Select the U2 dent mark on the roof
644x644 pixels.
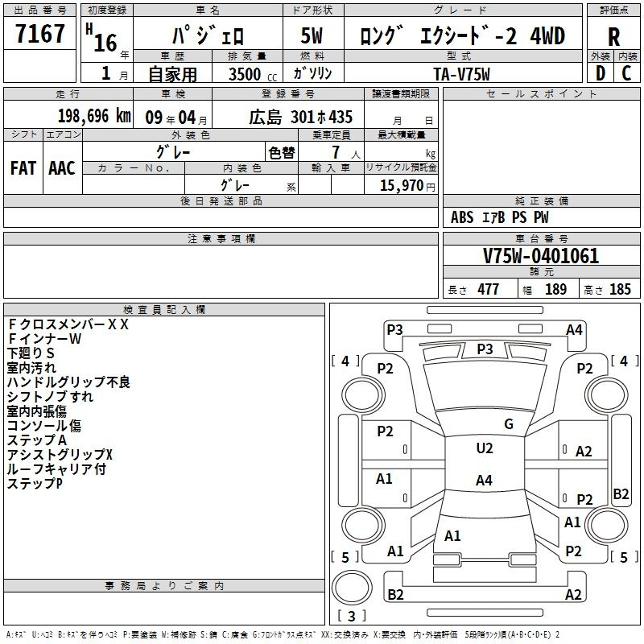485,448
